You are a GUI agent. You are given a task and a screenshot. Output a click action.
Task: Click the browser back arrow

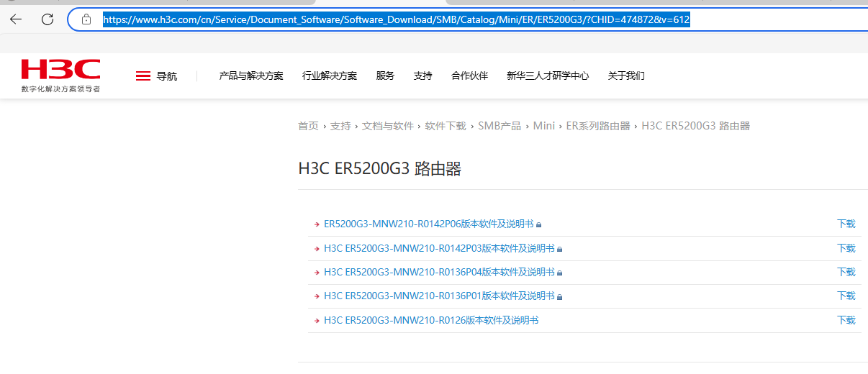16,19
